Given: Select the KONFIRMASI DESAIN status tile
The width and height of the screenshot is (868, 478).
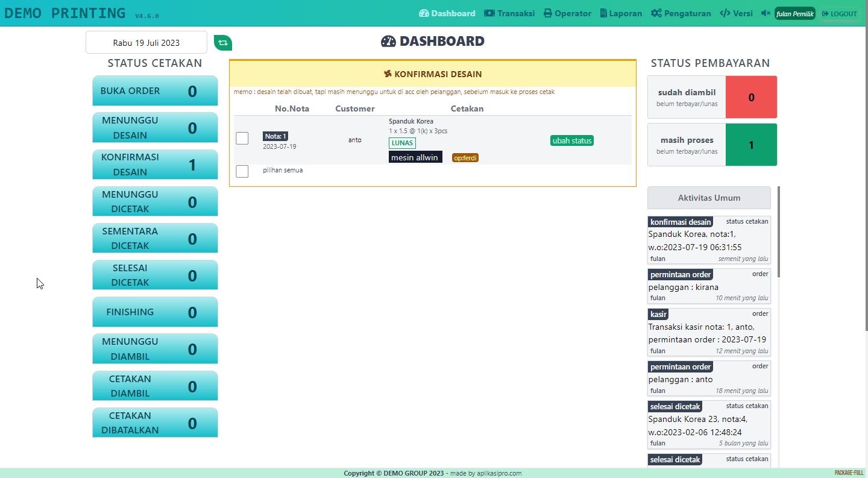Looking at the screenshot, I should [x=155, y=165].
